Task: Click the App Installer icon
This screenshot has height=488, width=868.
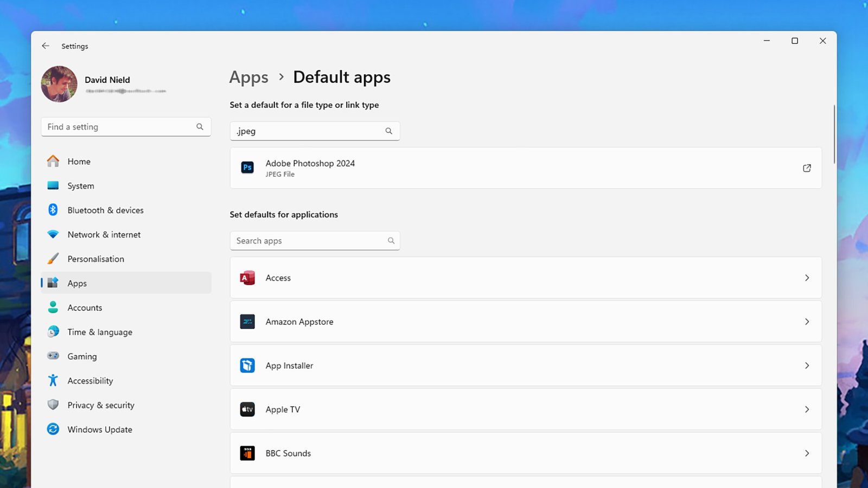Action: click(247, 365)
